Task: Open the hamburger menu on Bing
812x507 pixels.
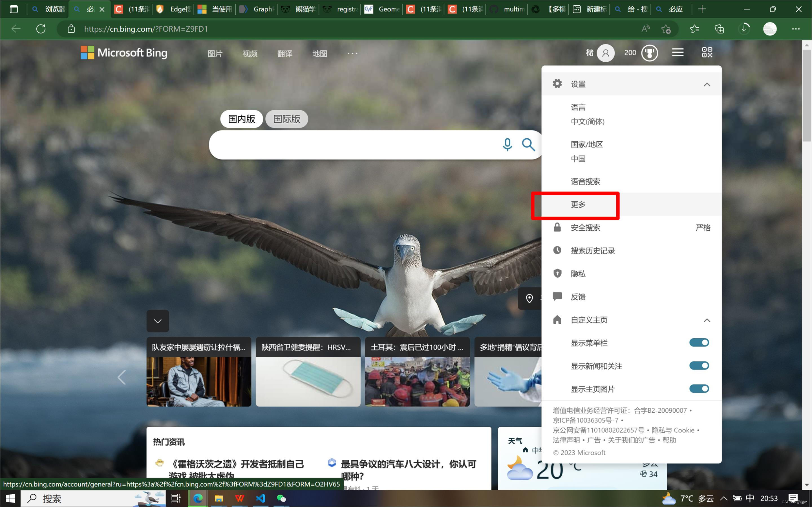Action: coord(678,52)
